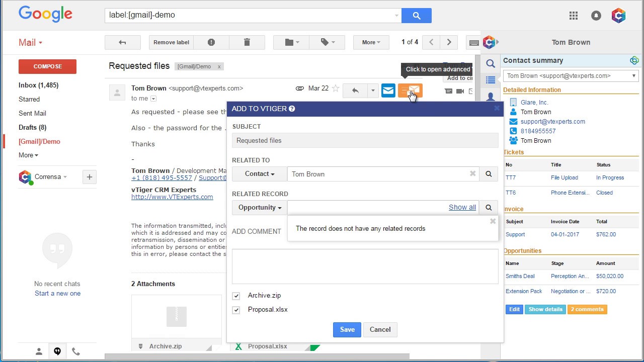Open Drafts (8)
Viewport: 644px width, 362px height.
[32, 127]
